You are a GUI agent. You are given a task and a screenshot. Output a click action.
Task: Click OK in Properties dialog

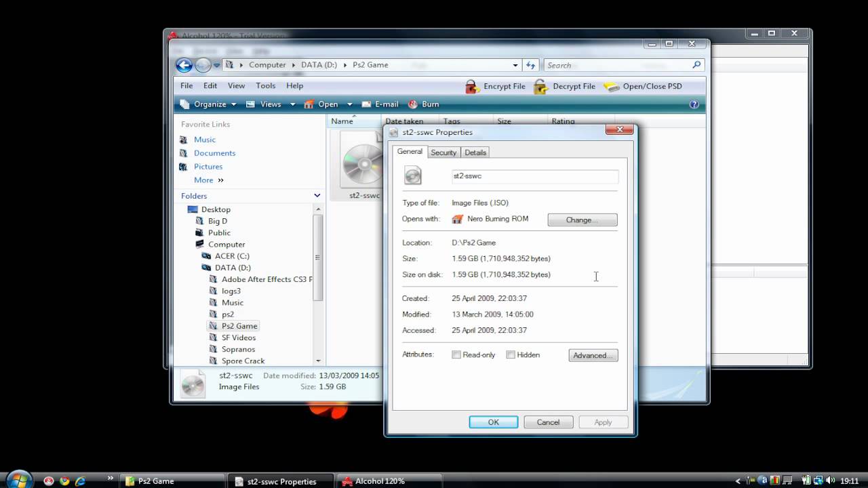tap(494, 422)
